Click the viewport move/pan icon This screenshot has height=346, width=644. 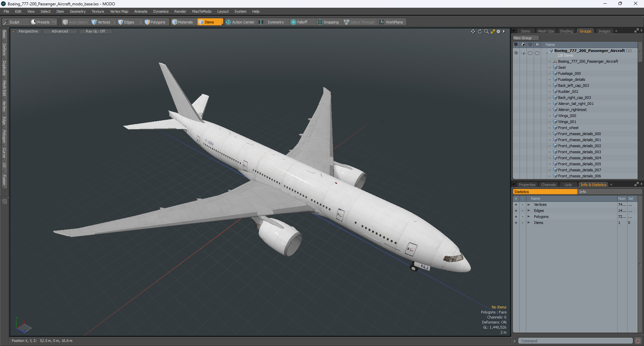coord(473,32)
